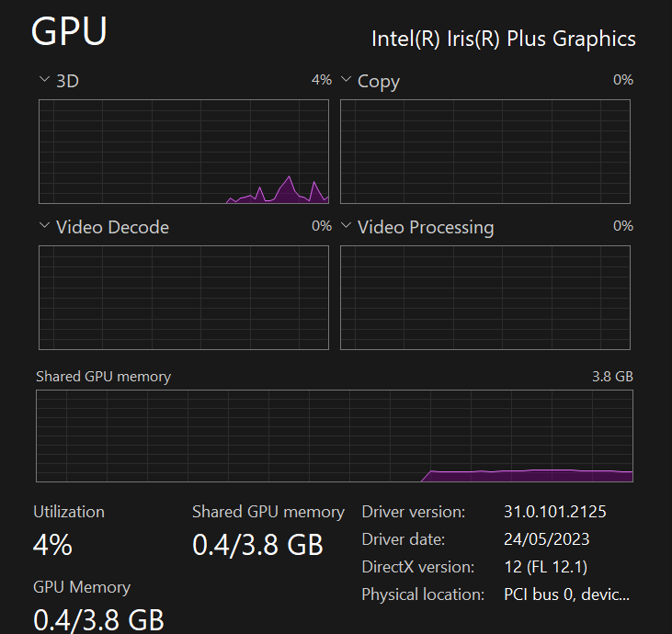Click the driver version 31.0.101.2125
Viewport: 672px width, 634px height.
pyautogui.click(x=555, y=512)
